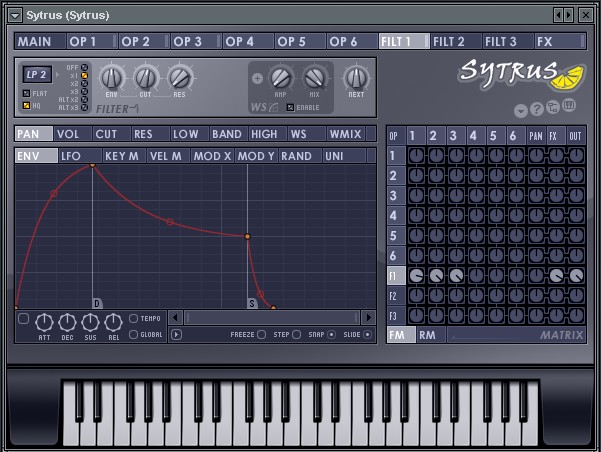601x452 pixels.
Task: Click the envelope peak point at the D line
Action: point(92,165)
